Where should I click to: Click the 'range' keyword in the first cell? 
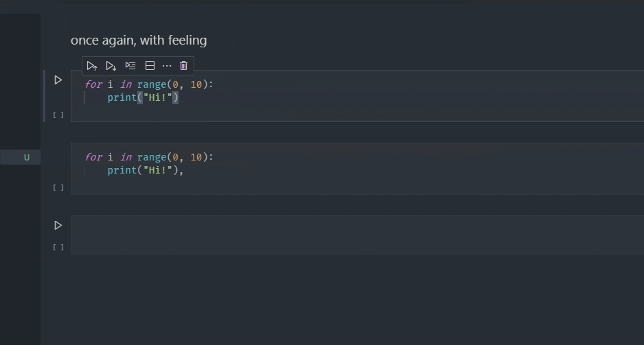[x=152, y=84]
